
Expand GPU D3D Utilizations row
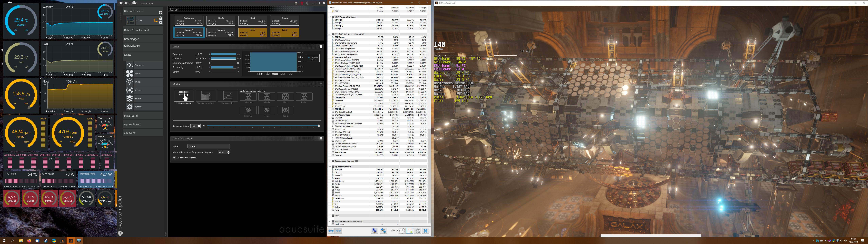tap(333, 126)
